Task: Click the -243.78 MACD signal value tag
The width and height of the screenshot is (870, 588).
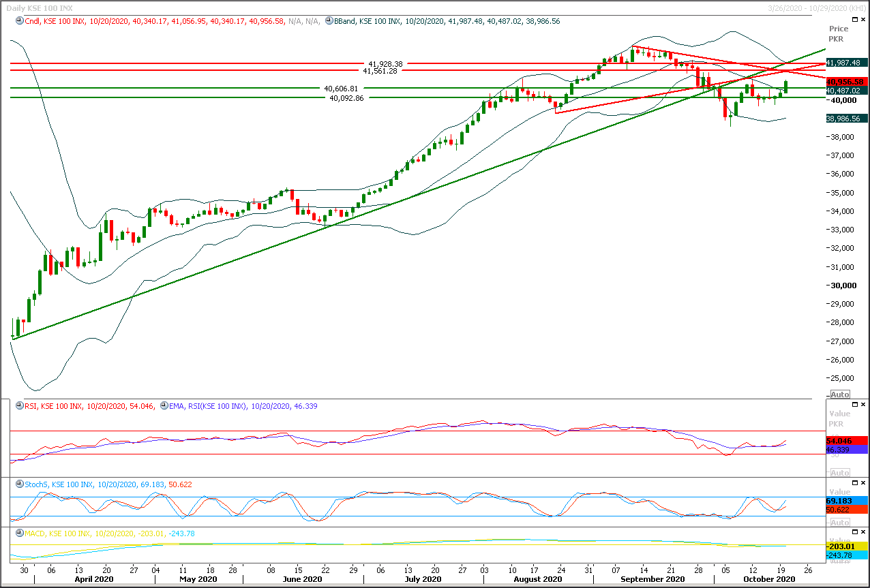Action: [846, 556]
